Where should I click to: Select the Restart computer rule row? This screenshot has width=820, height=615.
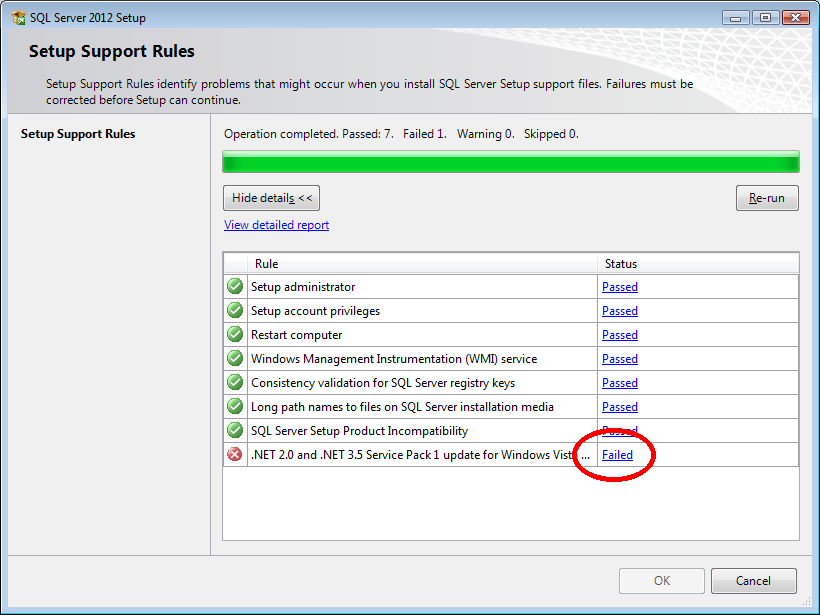click(x=511, y=335)
